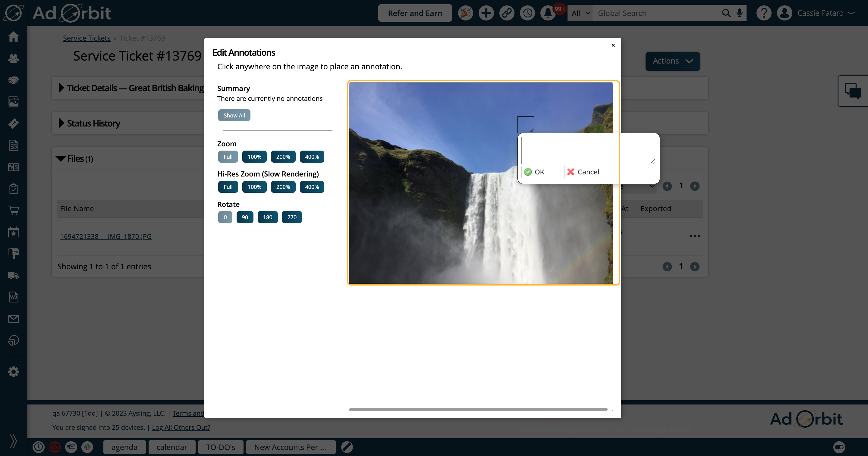Open the Actions dropdown button
Image resolution: width=868 pixels, height=456 pixels.
[672, 61]
